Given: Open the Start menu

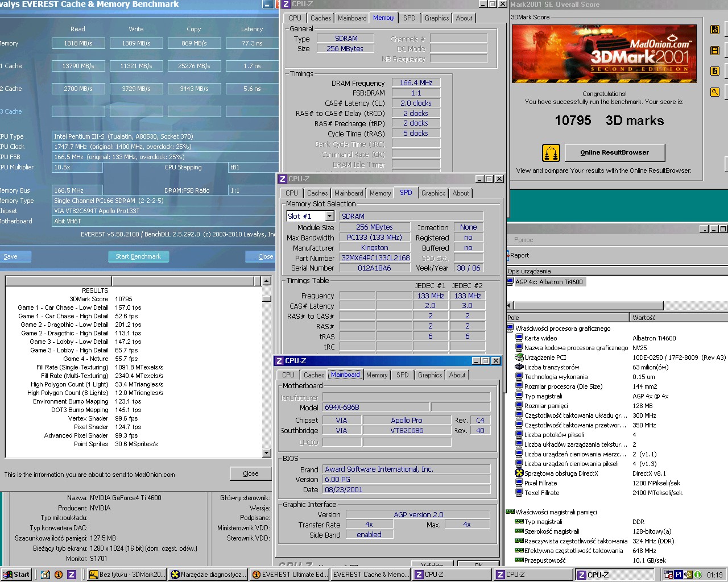Looking at the screenshot, I should tap(16, 575).
